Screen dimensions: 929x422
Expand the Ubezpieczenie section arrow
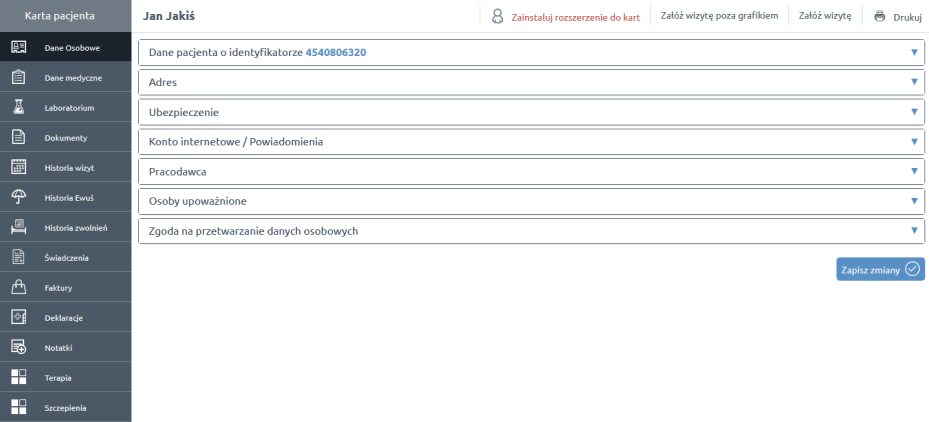914,112
